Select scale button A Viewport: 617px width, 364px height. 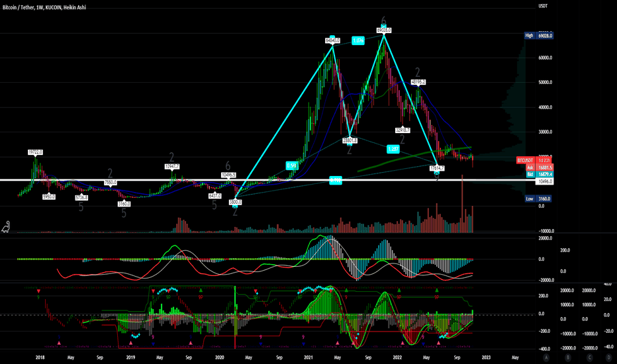[546, 357]
